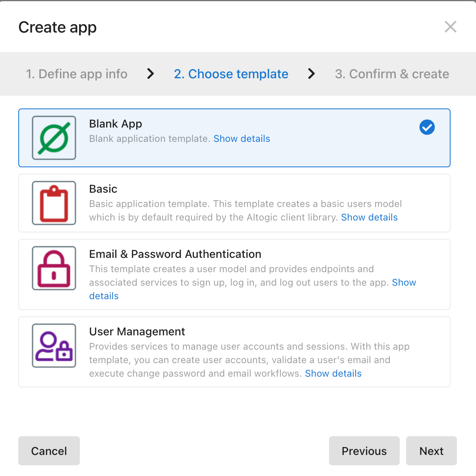Image resolution: width=476 pixels, height=476 pixels.
Task: Click the chevron between steps 2 and 3
Action: (312, 74)
